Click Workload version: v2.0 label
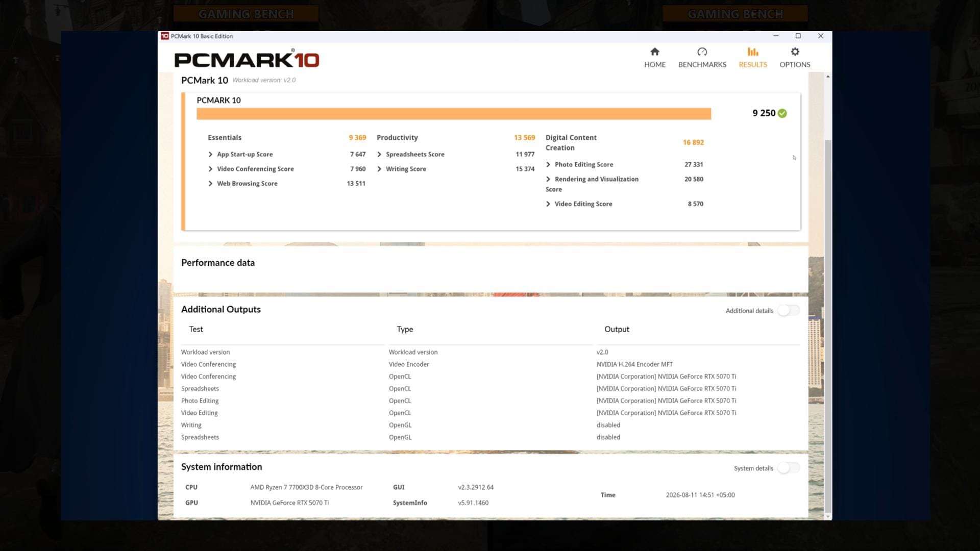Image resolution: width=980 pixels, height=551 pixels. tap(264, 80)
